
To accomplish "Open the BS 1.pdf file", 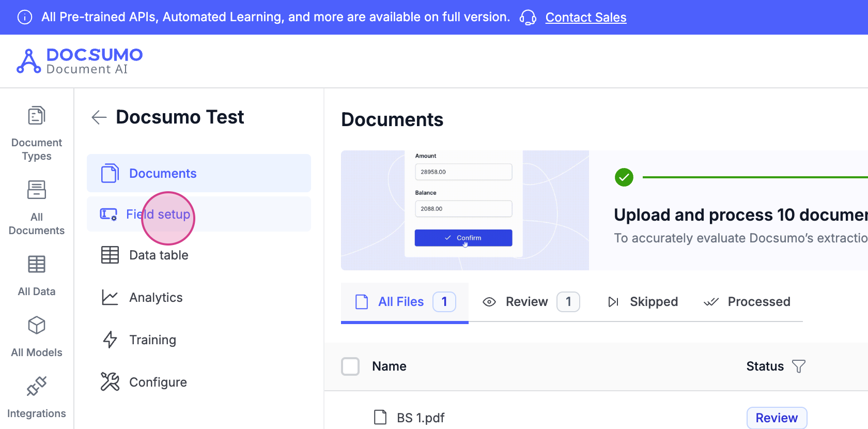I will click(421, 418).
